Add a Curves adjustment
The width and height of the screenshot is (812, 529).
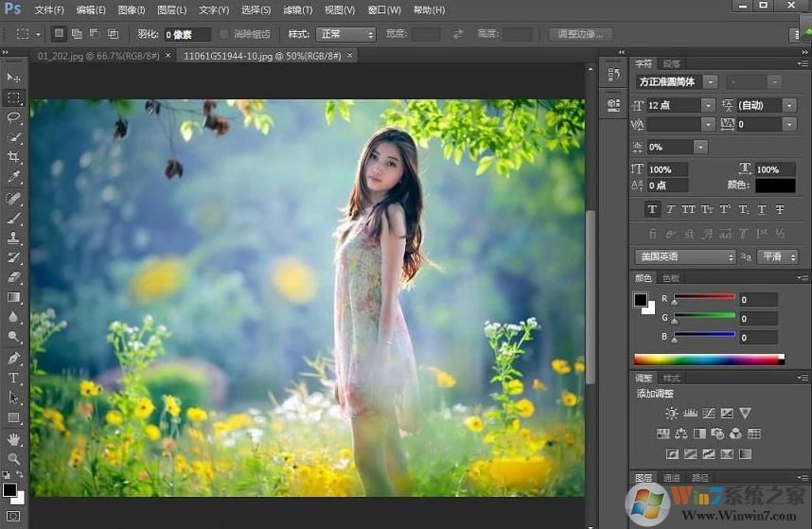click(x=709, y=413)
